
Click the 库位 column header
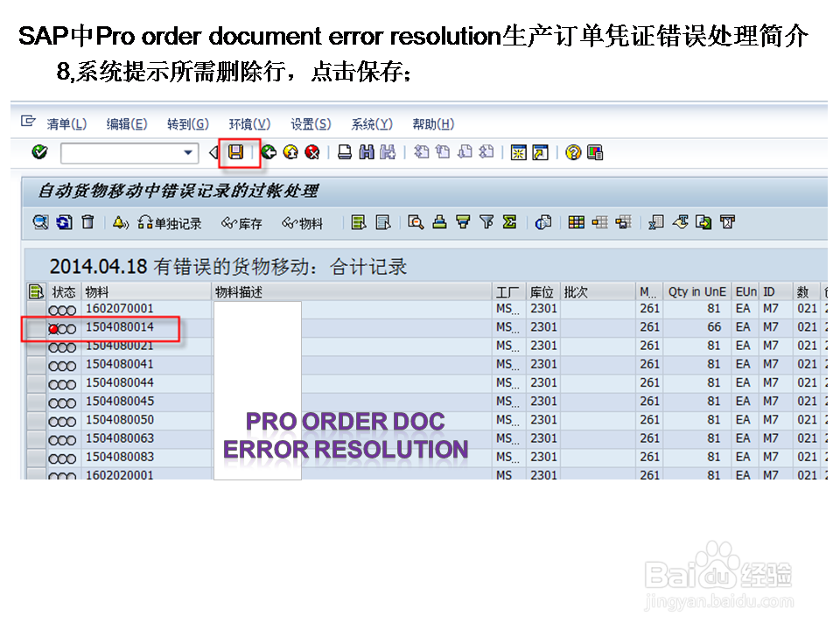[x=542, y=292]
